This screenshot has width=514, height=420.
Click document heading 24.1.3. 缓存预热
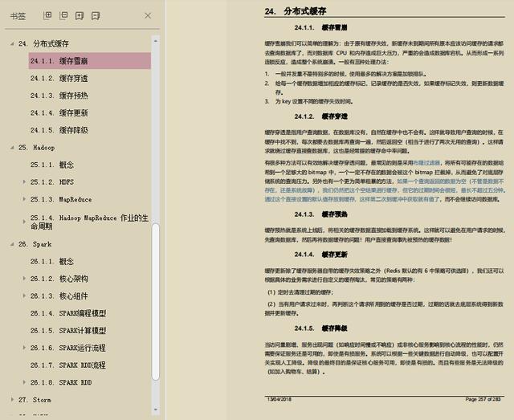[x=320, y=214]
